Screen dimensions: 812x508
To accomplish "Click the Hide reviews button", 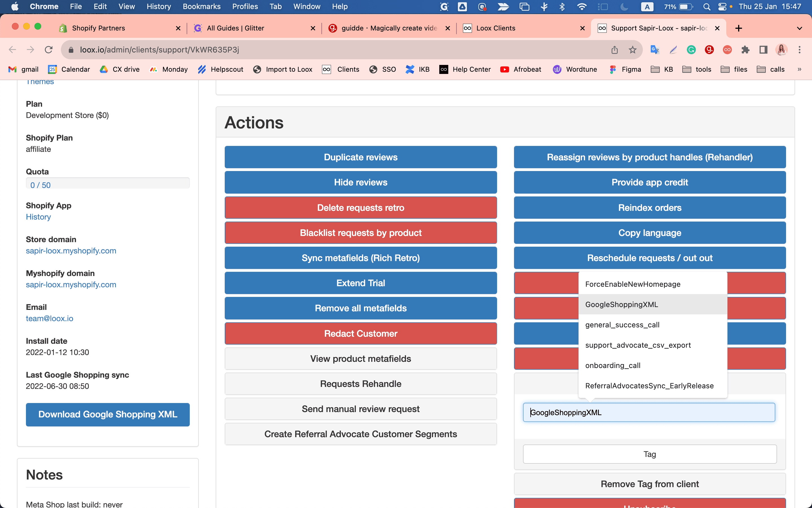I will (361, 182).
